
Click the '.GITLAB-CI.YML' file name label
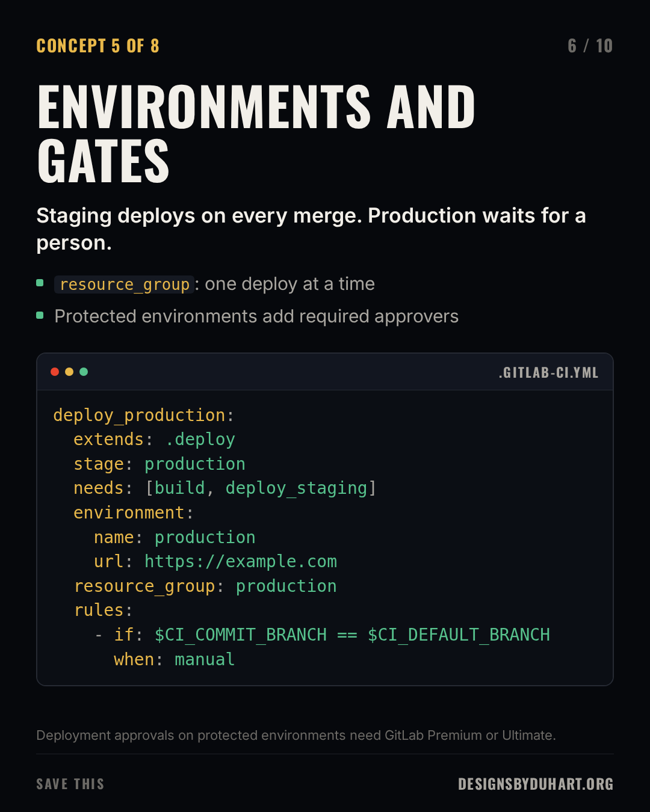tap(548, 373)
